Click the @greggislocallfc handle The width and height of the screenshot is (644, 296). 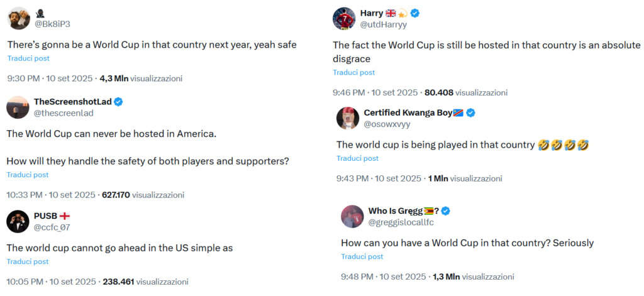(x=401, y=222)
